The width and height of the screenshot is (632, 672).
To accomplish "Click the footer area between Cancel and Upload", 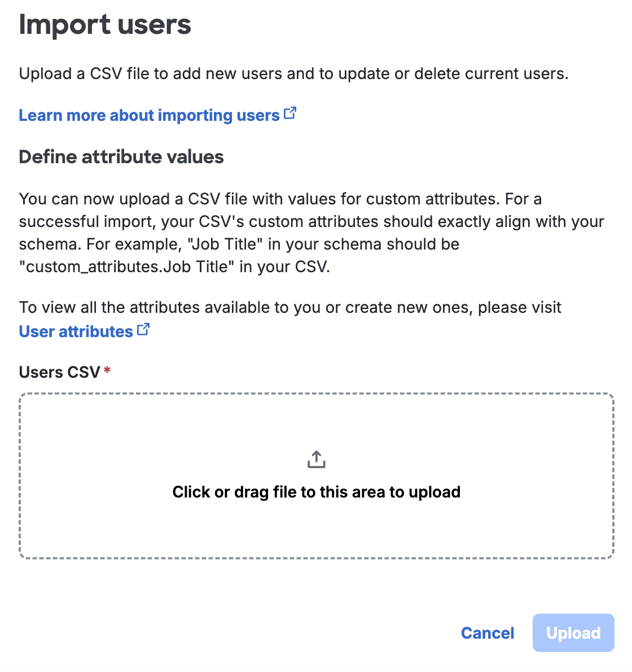I will pyautogui.click(x=525, y=633).
